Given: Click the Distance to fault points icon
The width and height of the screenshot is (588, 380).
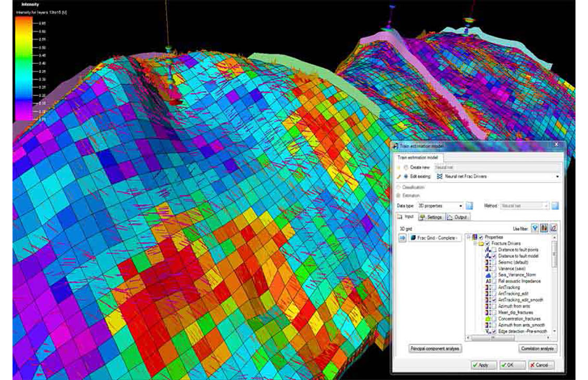Looking at the screenshot, I should 488,249.
